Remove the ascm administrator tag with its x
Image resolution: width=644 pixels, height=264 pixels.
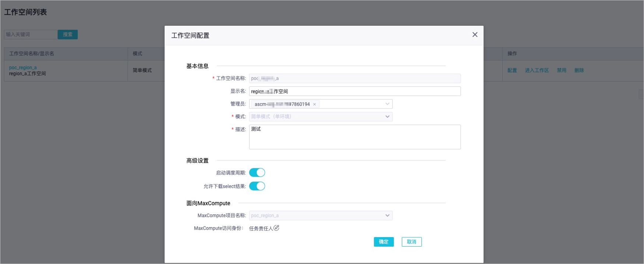click(314, 105)
